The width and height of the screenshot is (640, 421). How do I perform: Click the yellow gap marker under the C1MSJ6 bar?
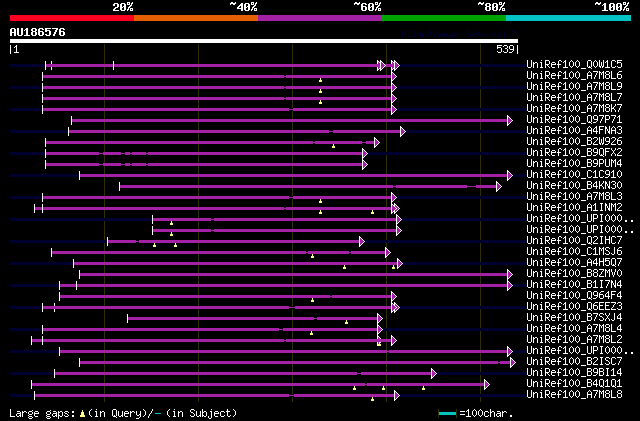[x=313, y=256]
